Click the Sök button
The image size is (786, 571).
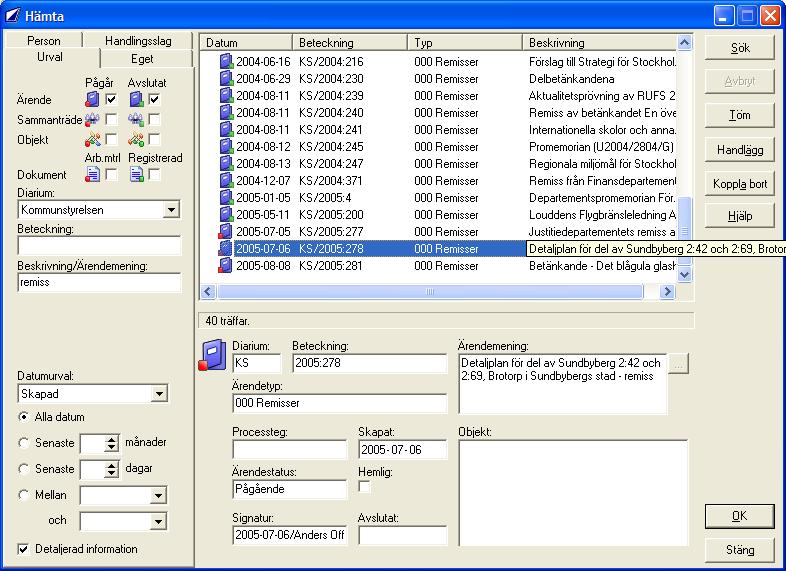point(740,48)
